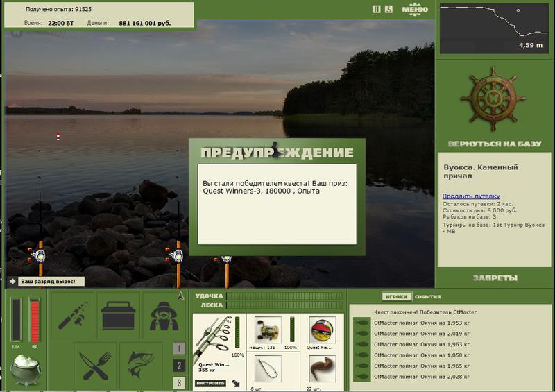Click the УДОЧКА tension bar
This screenshot has height=392, width=555.
(284, 296)
